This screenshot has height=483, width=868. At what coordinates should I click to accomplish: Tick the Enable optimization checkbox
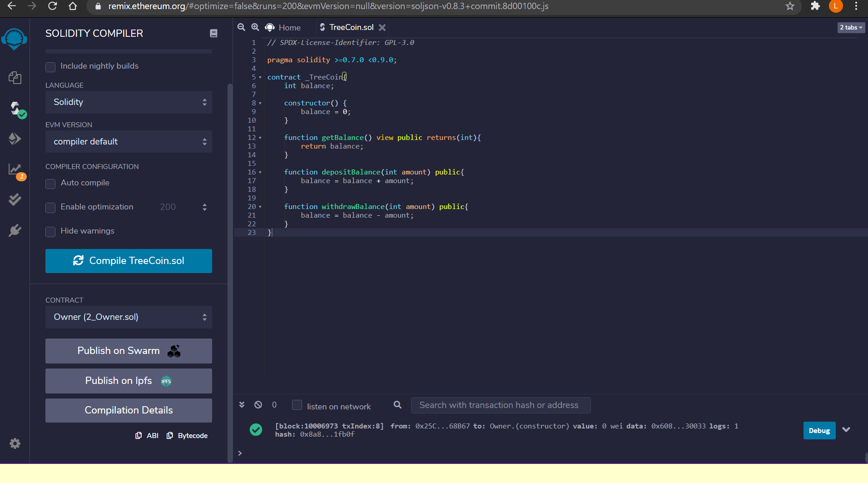[x=50, y=208]
